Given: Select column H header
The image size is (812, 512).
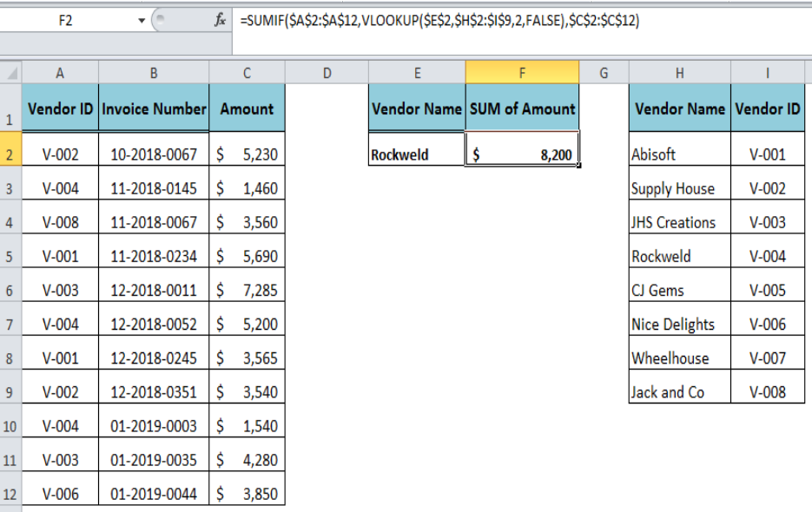Looking at the screenshot, I should pos(679,73).
